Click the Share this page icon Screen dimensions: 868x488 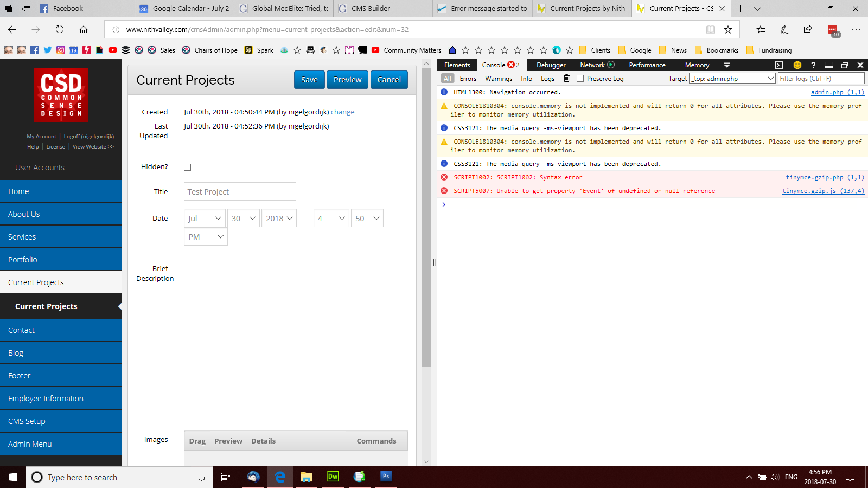pyautogui.click(x=808, y=30)
